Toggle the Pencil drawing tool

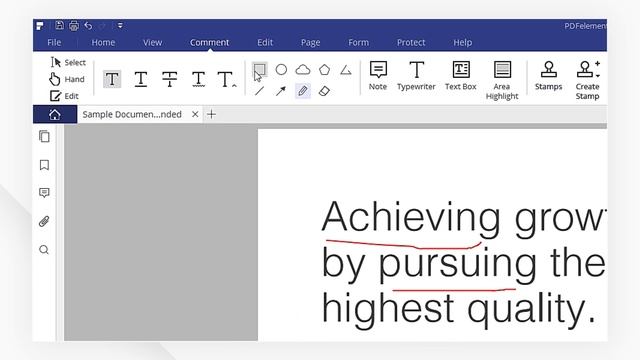click(302, 91)
